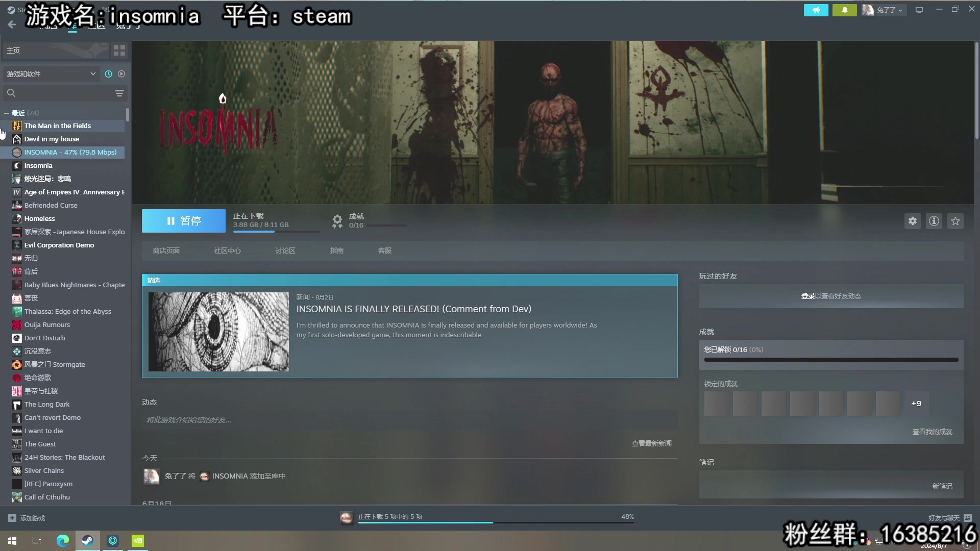Toggle the ready-to-play filter icon
980x551 pixels.
click(x=121, y=74)
